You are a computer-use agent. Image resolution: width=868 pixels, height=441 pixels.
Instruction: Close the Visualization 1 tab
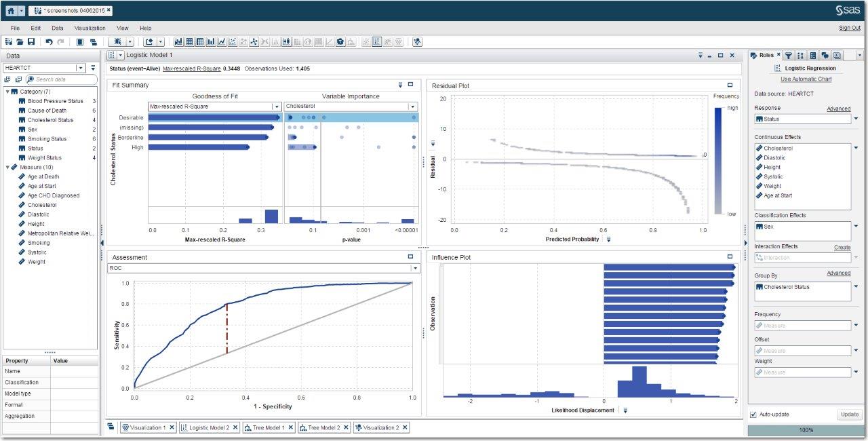pos(172,427)
